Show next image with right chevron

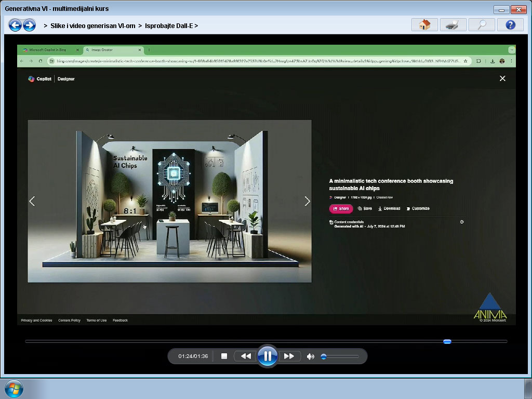pos(307,201)
